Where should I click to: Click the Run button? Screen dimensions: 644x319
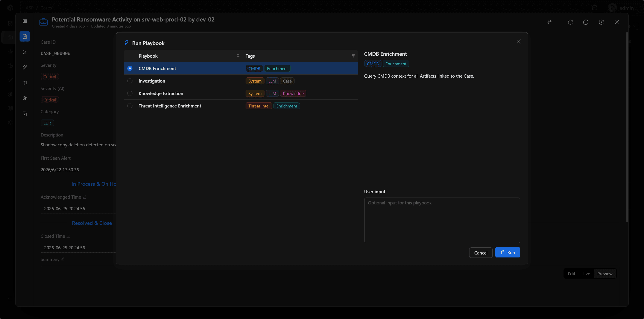(507, 252)
